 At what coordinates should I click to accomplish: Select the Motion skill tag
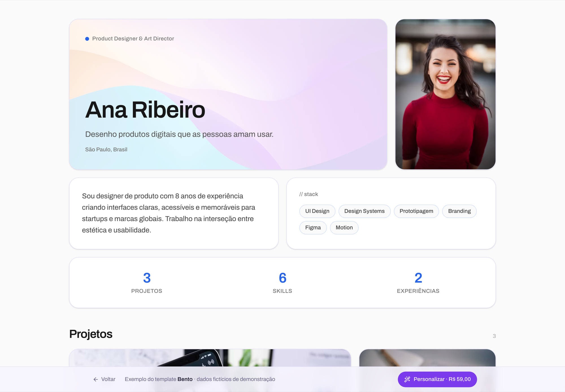tap(344, 227)
